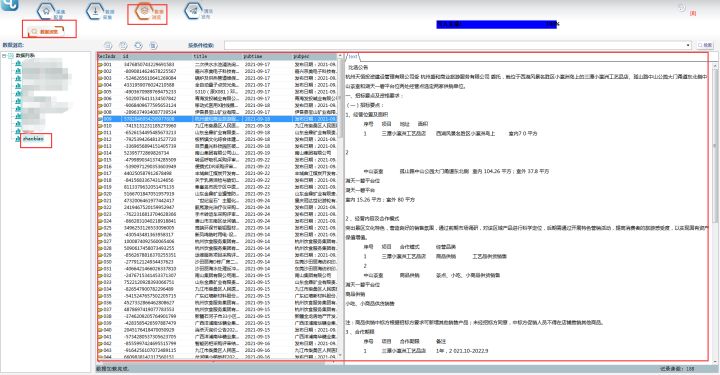Click the list scrollbar up arrow

click(x=340, y=56)
